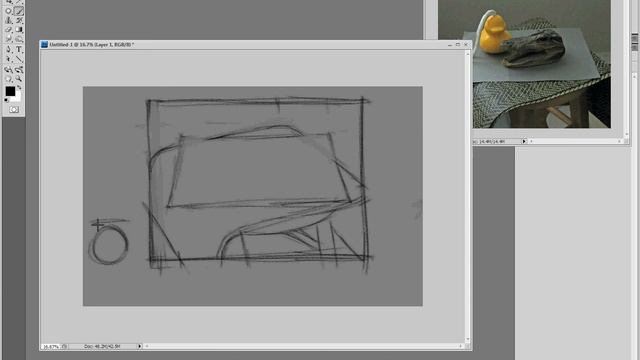Screen dimensions: 640x360
Task: Click reference window horizontal scrollbar right arrow
Action: point(620,141)
